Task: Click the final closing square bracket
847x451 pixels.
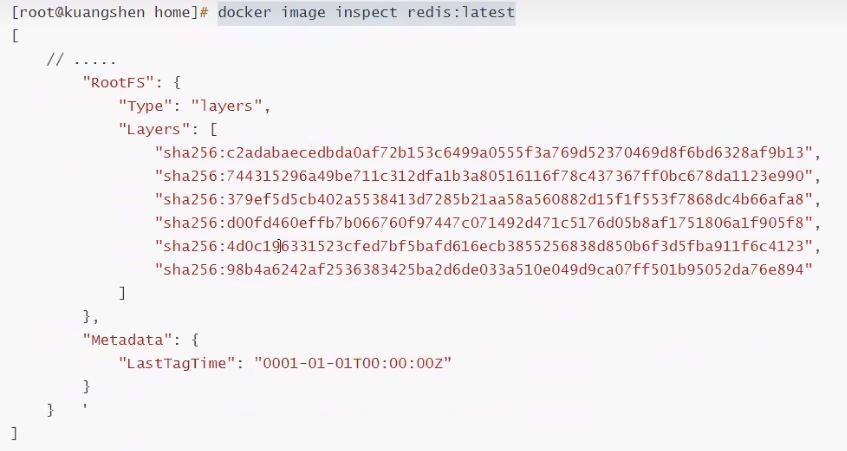Action: [x=14, y=432]
